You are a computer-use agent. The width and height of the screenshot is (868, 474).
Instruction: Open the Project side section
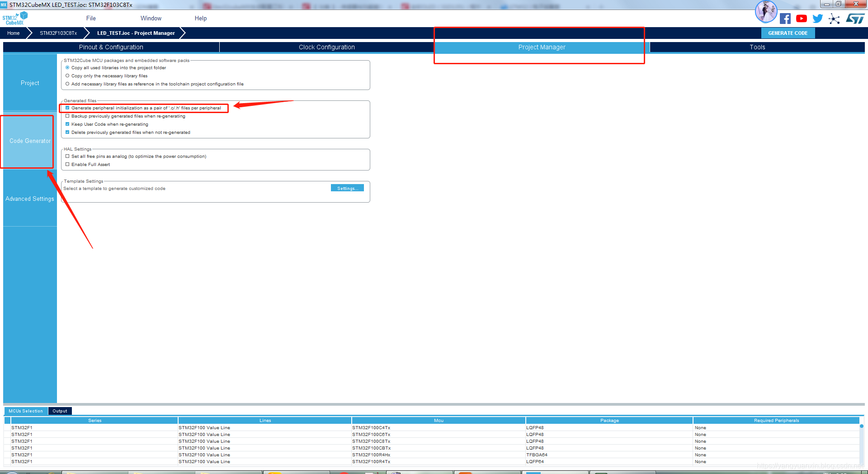30,83
